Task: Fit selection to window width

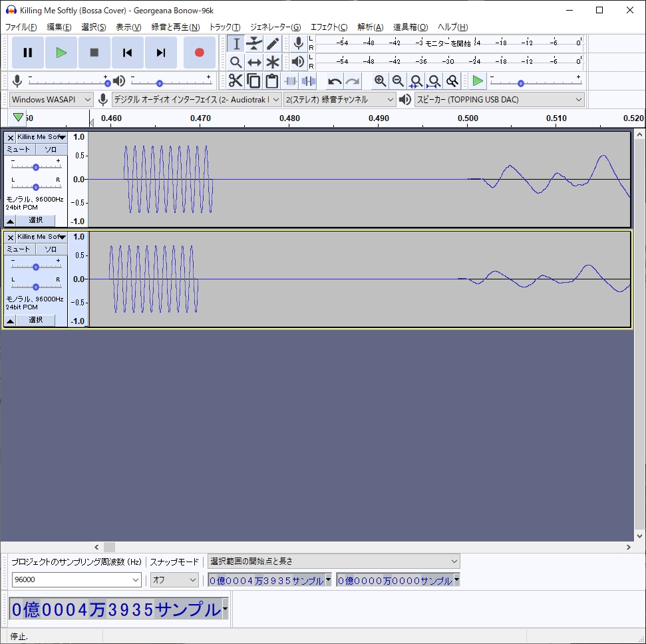Action: coord(416,80)
